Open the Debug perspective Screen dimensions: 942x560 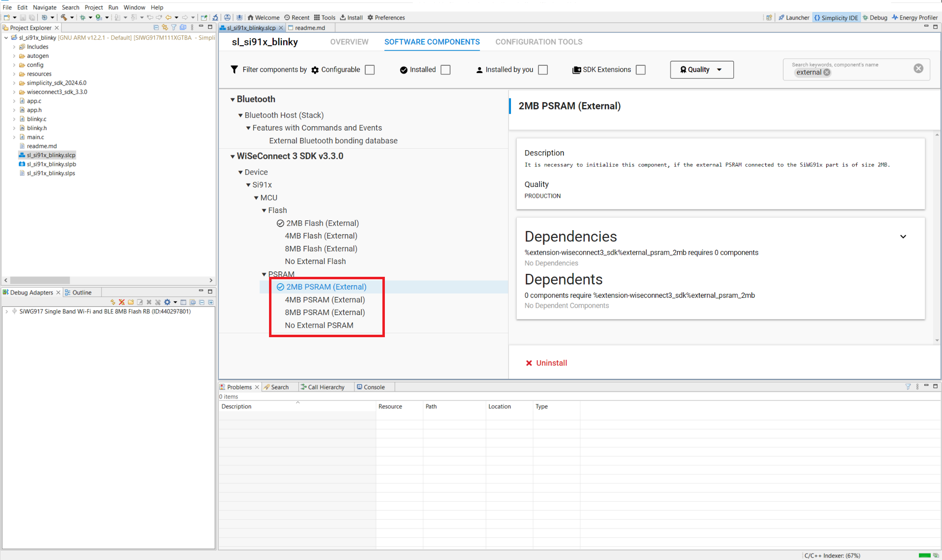pos(875,18)
